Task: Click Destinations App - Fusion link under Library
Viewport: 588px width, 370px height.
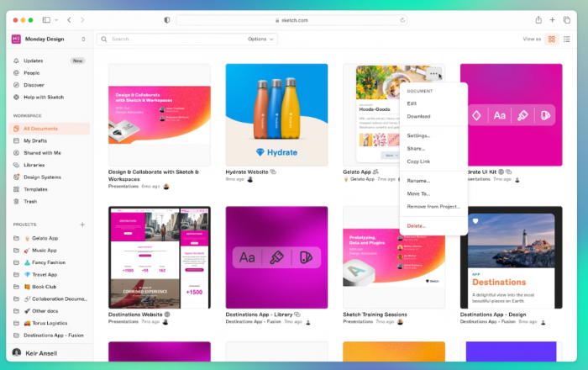Action: click(253, 321)
